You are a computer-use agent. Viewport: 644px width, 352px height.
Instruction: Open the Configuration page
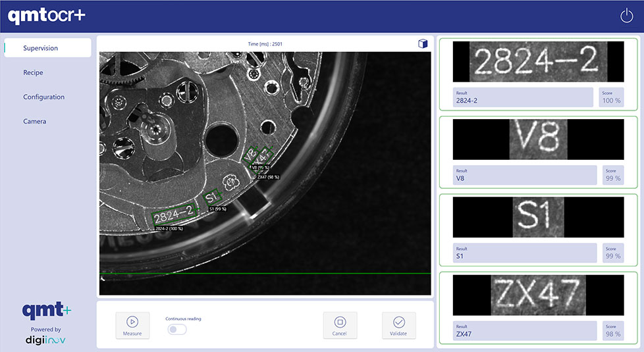(43, 97)
